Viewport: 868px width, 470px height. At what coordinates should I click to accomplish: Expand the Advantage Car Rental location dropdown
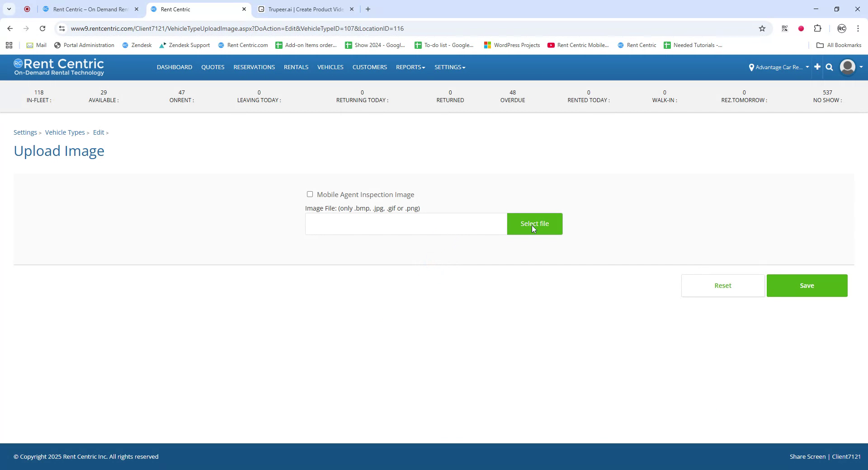coord(807,67)
